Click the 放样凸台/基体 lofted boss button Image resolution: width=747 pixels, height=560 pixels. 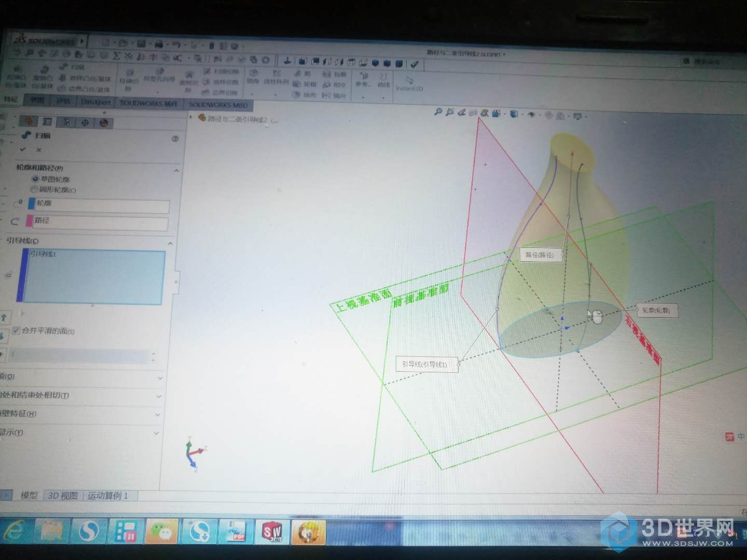coord(85,78)
